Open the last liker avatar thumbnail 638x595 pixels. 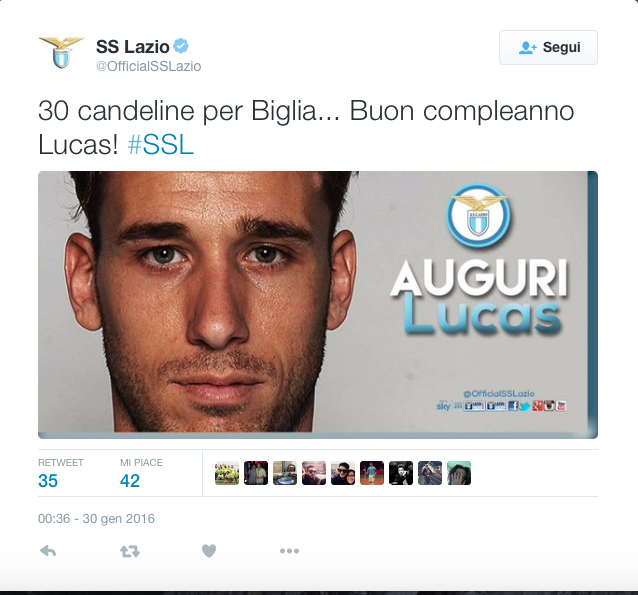(x=459, y=473)
